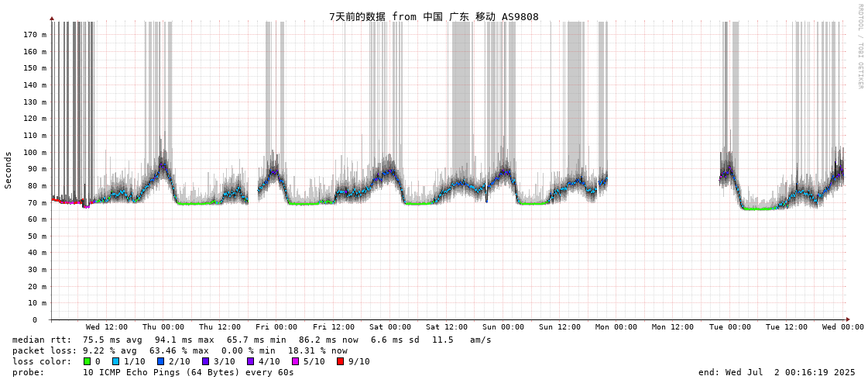Click the 'Wed 12:00' x-axis label
This screenshot has width=868, height=383.
click(107, 327)
